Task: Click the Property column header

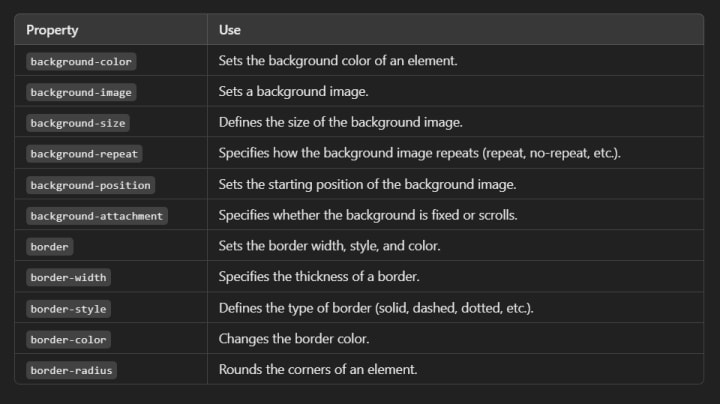Action: (52, 30)
